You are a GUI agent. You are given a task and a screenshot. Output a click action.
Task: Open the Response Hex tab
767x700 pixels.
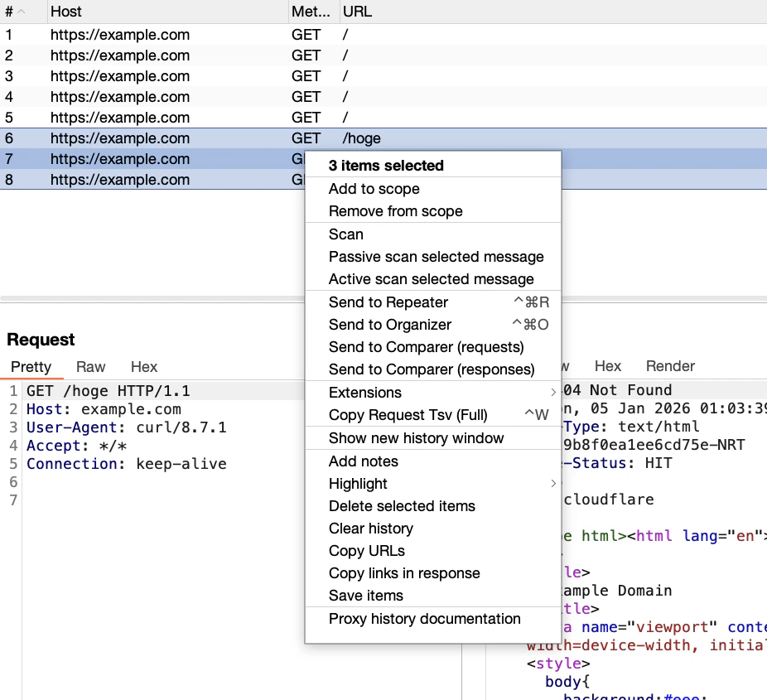pos(608,366)
